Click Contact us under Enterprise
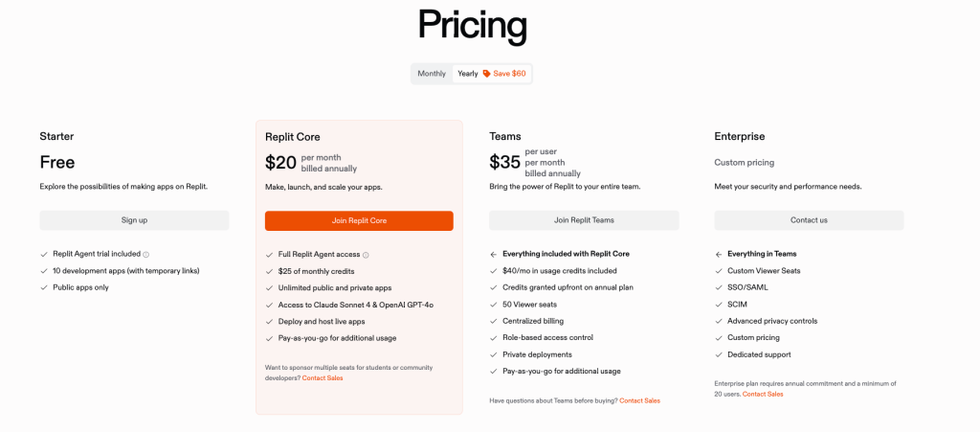Viewport: 980px width, 432px height. tap(809, 220)
